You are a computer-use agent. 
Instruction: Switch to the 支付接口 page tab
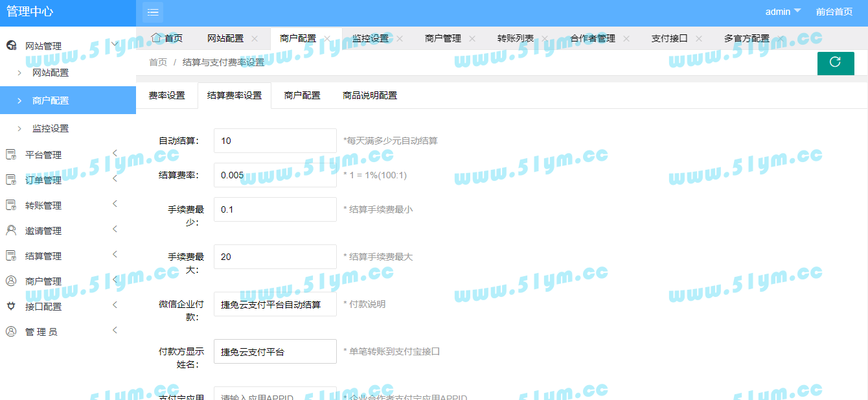(670, 38)
